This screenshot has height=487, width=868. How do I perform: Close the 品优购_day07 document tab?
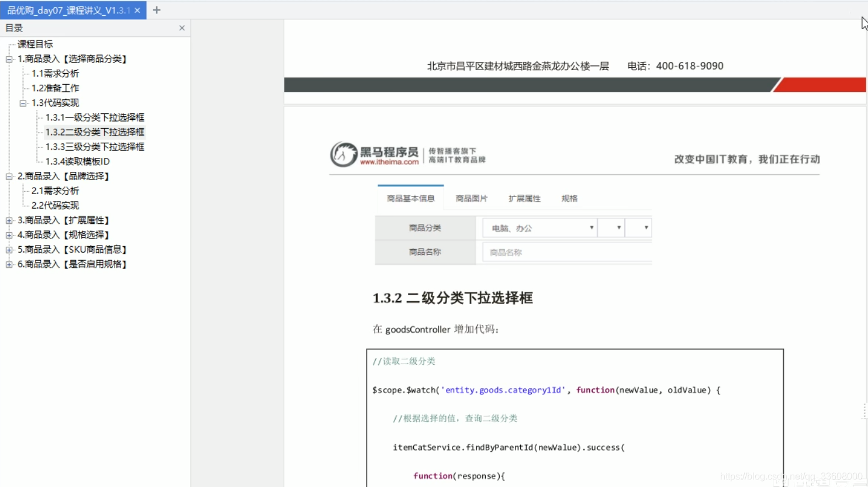137,11
